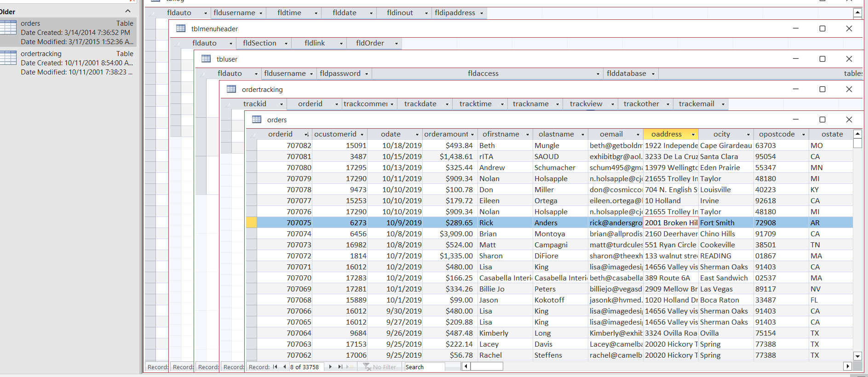Go to next record in orders navigator

point(330,367)
